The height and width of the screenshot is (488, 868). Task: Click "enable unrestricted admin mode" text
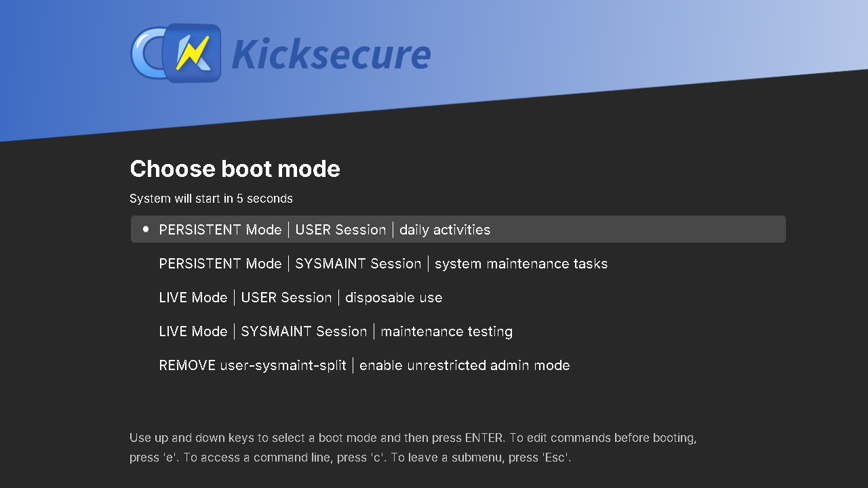point(465,365)
